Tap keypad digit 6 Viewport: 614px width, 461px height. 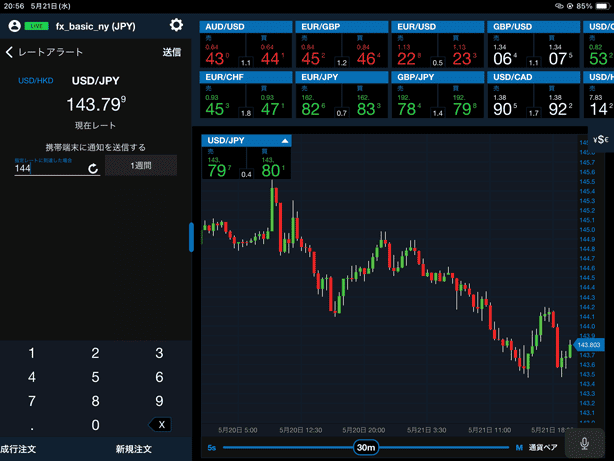[x=159, y=377]
